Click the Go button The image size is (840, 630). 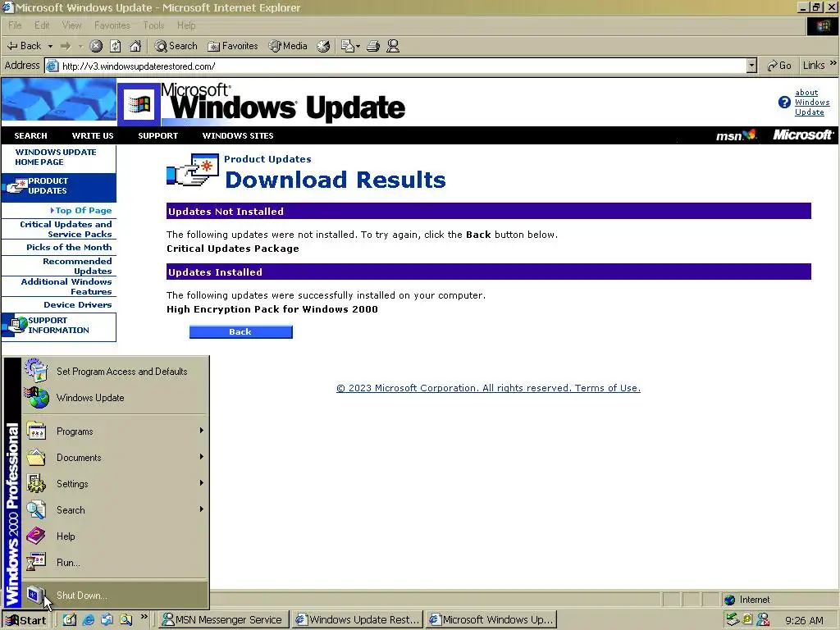[779, 66]
